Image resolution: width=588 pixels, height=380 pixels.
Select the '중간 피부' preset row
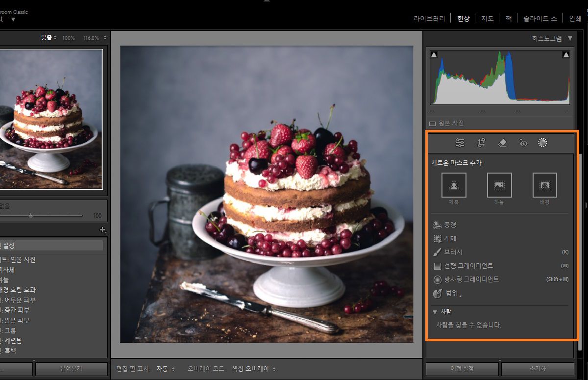[x=51, y=310]
